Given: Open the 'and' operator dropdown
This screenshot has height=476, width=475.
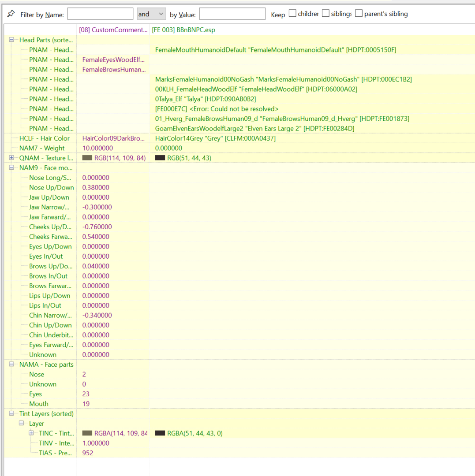Looking at the screenshot, I should [x=151, y=14].
